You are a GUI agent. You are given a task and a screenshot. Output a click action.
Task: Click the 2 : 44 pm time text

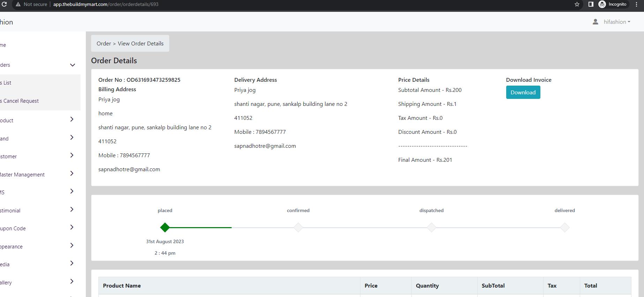tap(165, 253)
